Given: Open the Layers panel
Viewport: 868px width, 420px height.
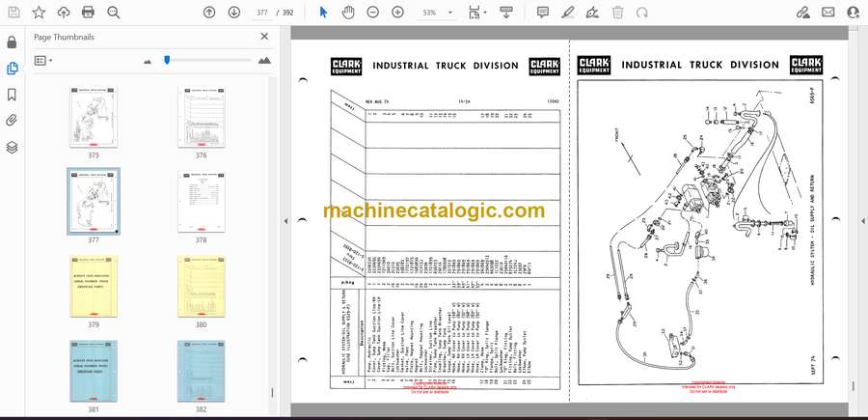Looking at the screenshot, I should pyautogui.click(x=12, y=147).
